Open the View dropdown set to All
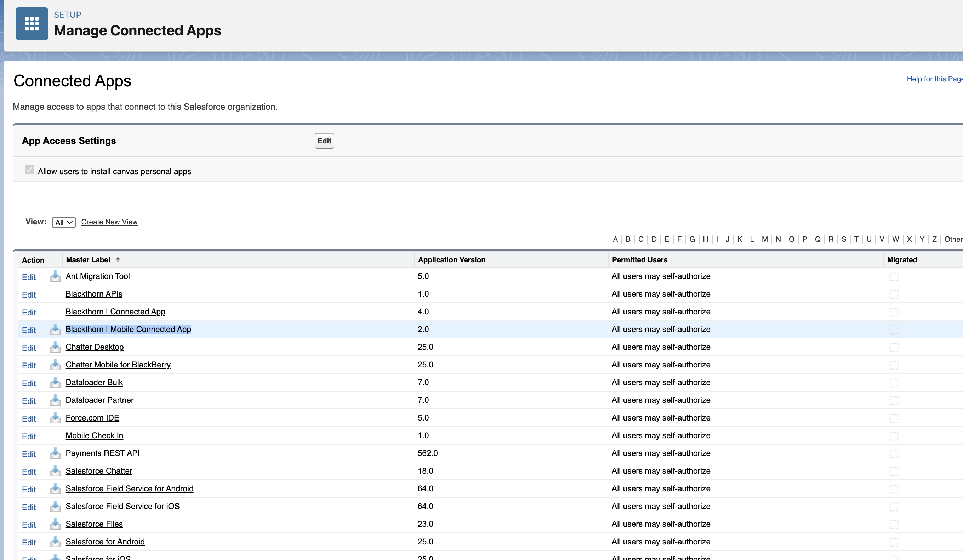The height and width of the screenshot is (560, 963). [x=64, y=222]
